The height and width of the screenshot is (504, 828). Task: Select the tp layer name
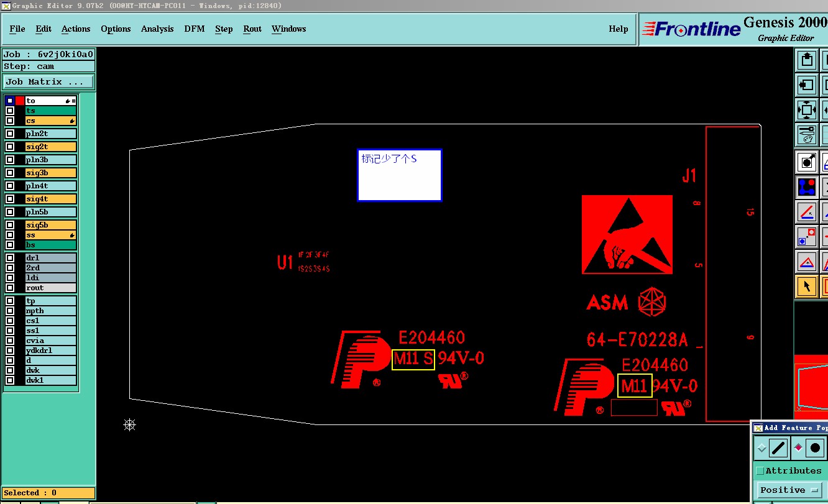point(51,301)
